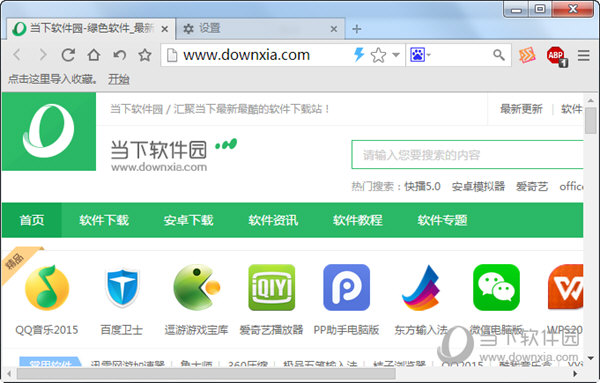600x383 pixels.
Task: Open the 逗游游戏宝库 icon
Action: coord(197,287)
